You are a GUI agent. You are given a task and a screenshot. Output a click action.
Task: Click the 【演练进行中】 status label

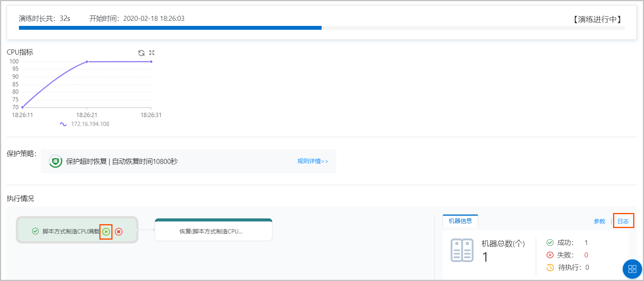point(597,19)
